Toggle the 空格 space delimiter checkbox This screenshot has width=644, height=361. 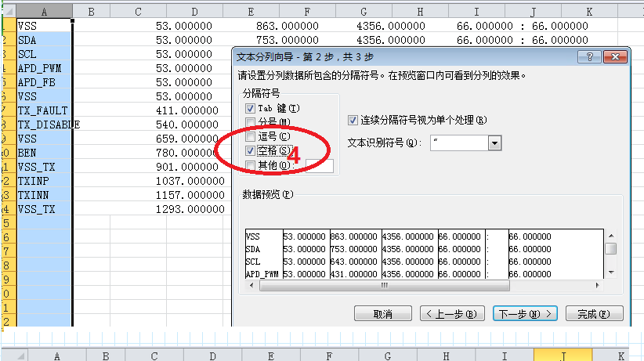250,150
